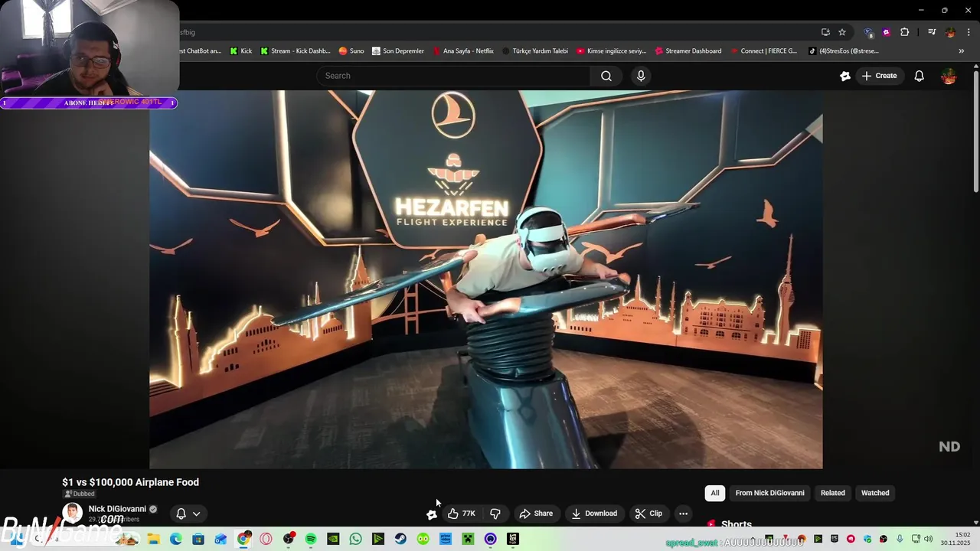This screenshot has height=551, width=980.
Task: Open the Chrome profile avatar
Action: tap(950, 32)
